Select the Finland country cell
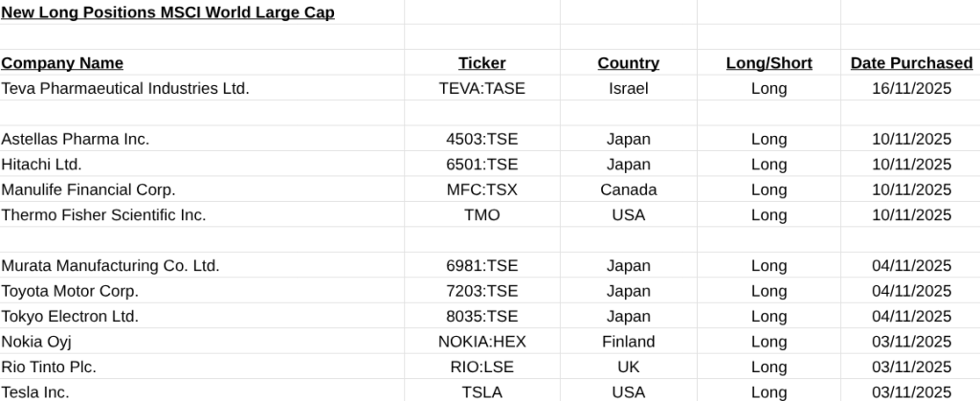This screenshot has width=980, height=401. (x=628, y=342)
